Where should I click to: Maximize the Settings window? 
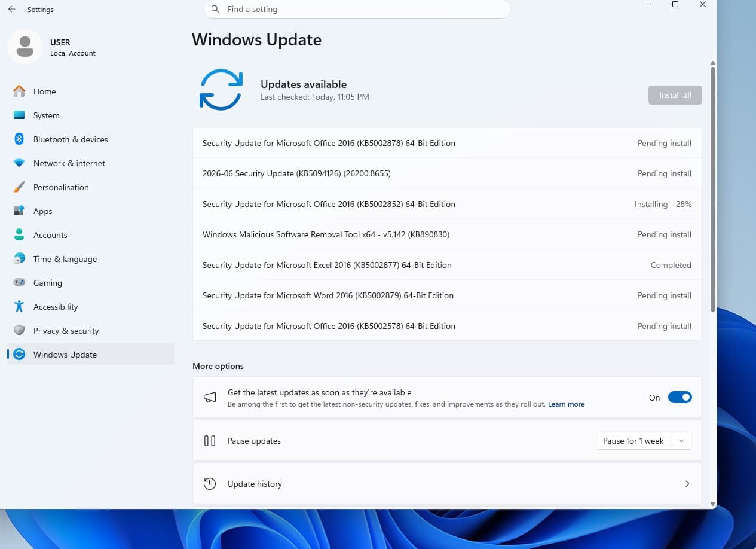click(675, 4)
